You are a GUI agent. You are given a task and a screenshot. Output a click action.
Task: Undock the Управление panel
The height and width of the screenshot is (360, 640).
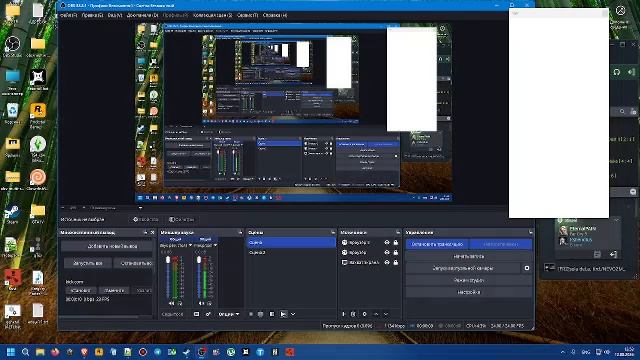pyautogui.click(x=530, y=232)
